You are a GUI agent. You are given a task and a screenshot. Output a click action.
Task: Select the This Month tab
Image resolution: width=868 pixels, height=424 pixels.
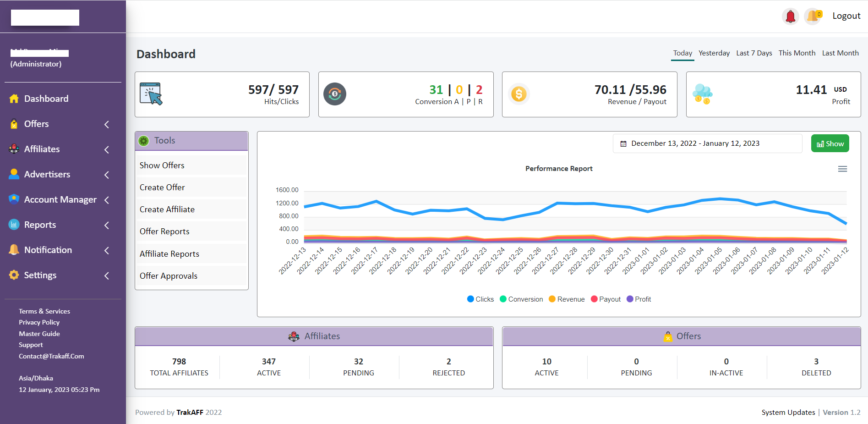(797, 53)
